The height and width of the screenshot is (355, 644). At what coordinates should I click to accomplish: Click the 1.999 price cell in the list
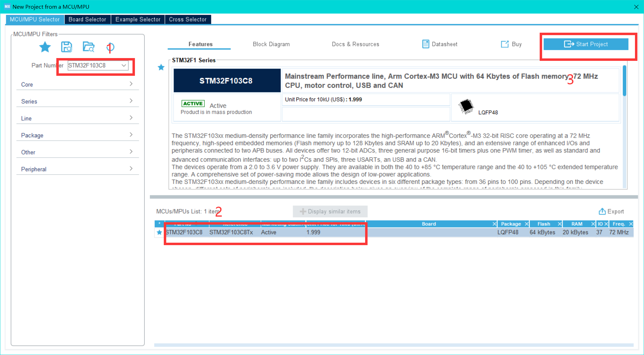click(x=313, y=232)
